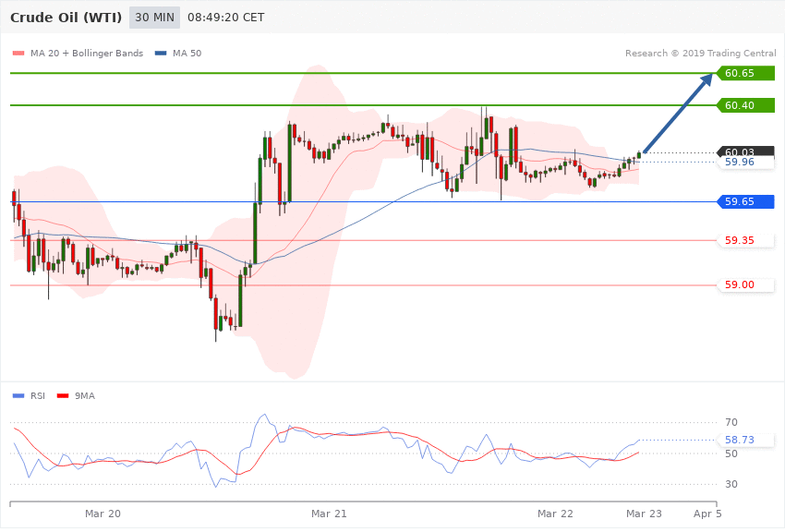Click the 59.00 support level label
The image size is (785, 532).
[746, 284]
